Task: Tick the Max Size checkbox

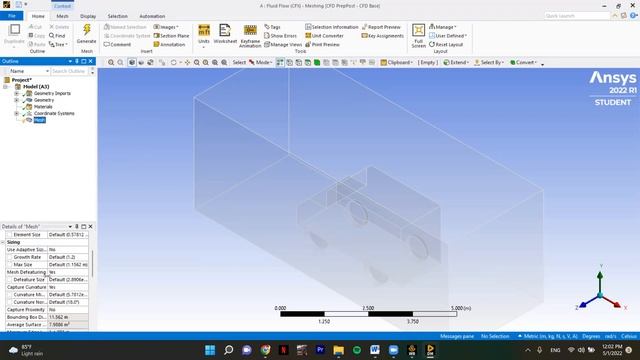Action: 10,265
